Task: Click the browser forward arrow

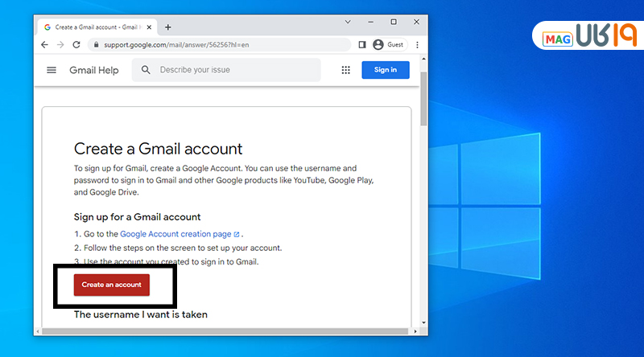Action: tap(61, 45)
